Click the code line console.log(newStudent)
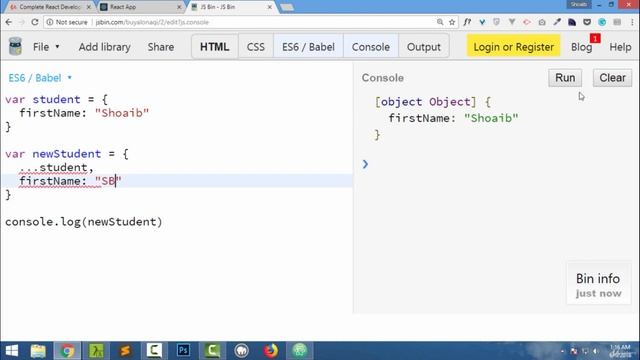The width and height of the screenshot is (640, 360). point(84,222)
